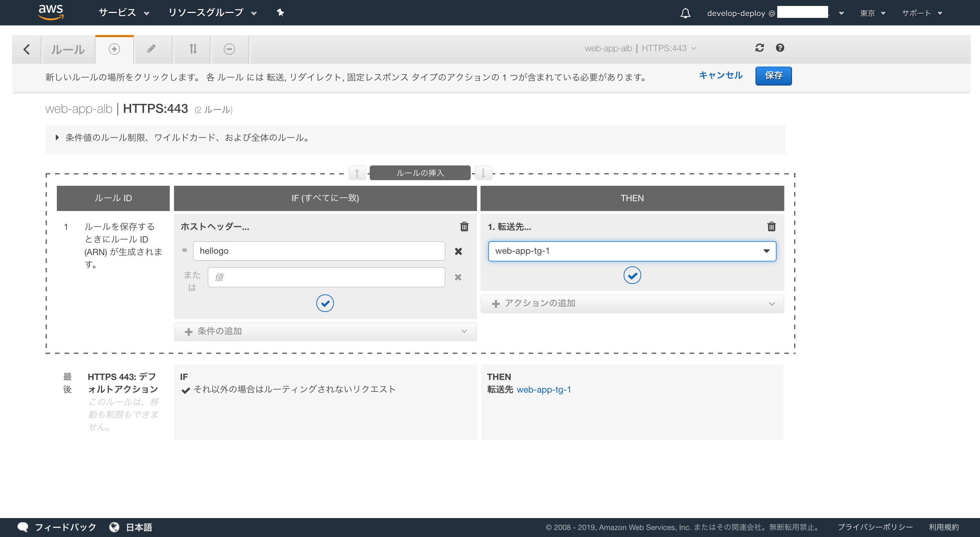Open the リソースグループ menu
The width and height of the screenshot is (980, 537).
212,13
